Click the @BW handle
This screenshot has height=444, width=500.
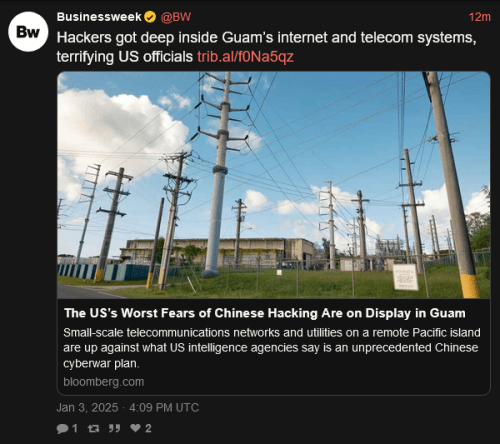[x=176, y=17]
